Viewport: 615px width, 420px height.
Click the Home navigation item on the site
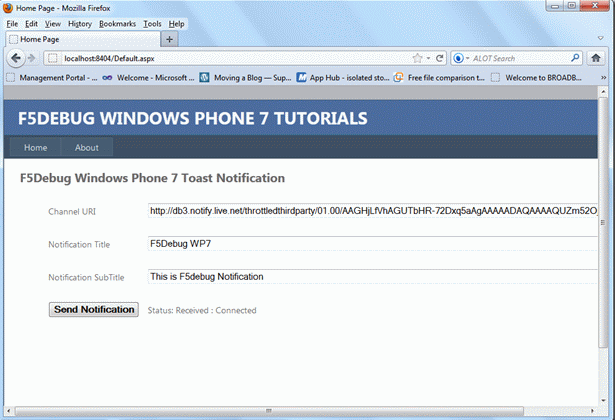click(35, 147)
